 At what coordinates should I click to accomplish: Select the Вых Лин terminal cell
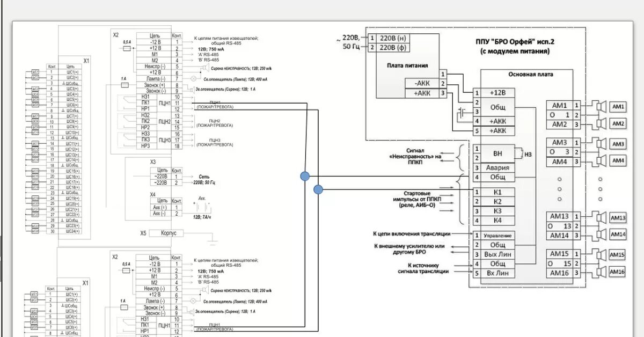pos(497,254)
